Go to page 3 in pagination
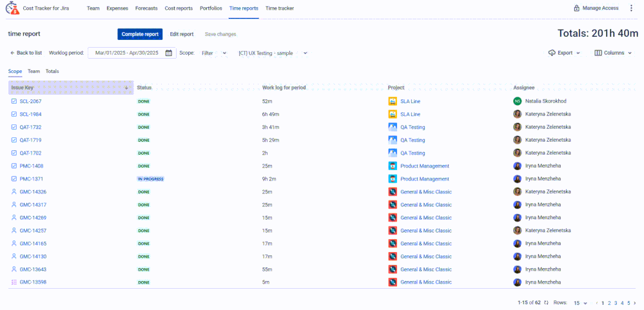This screenshot has width=644, height=310. (616, 303)
